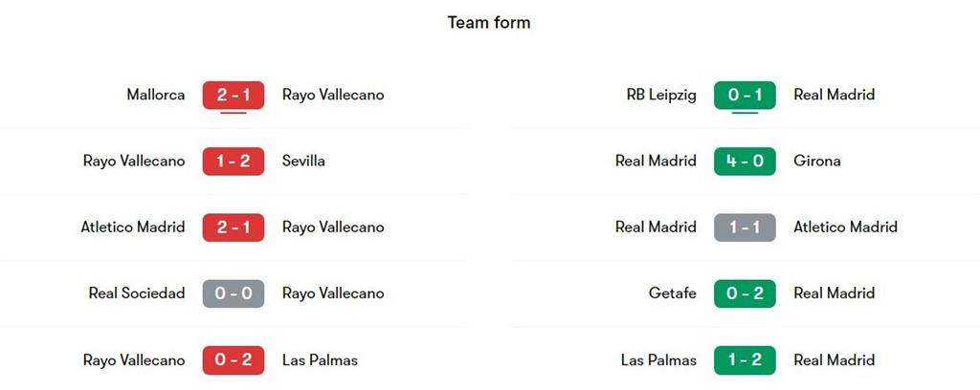Image resolution: width=980 pixels, height=390 pixels.
Task: Click the grey 0-0 Real Sociedad draw badge
Action: [234, 293]
